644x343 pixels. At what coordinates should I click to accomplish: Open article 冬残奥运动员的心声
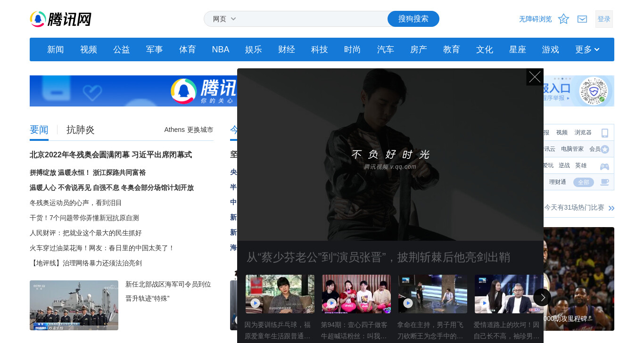(76, 203)
